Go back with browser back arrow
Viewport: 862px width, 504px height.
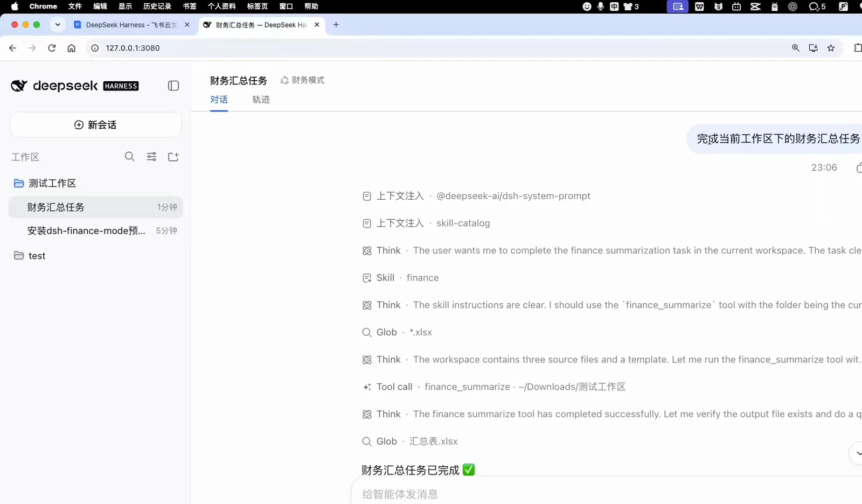pyautogui.click(x=13, y=48)
